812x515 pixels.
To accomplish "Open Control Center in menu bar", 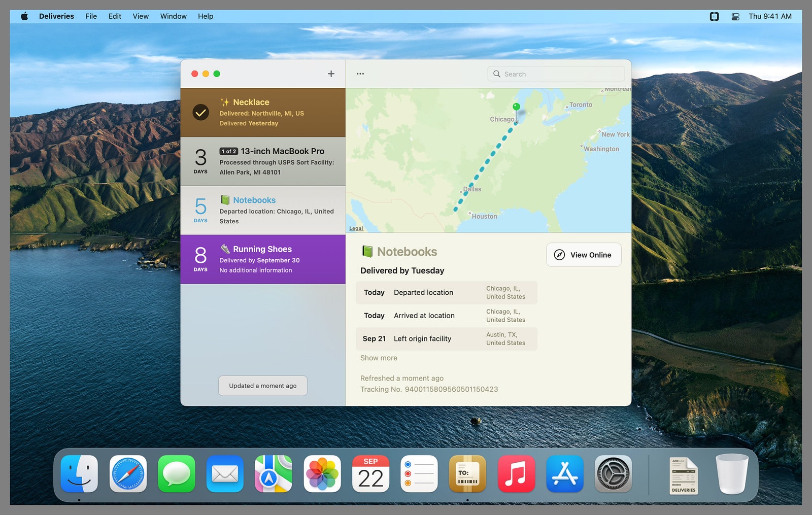I will point(735,16).
